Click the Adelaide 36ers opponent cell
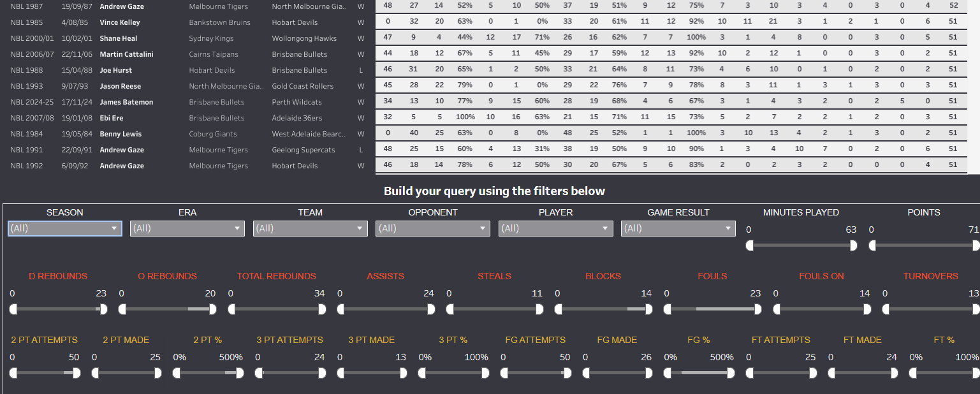 pyautogui.click(x=297, y=118)
